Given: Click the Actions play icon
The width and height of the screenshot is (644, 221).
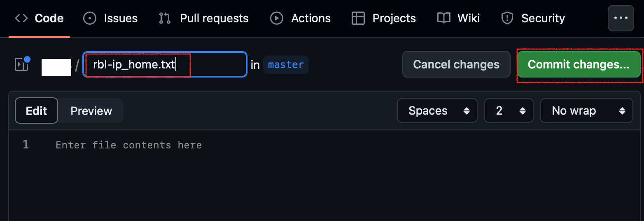Looking at the screenshot, I should tap(277, 19).
